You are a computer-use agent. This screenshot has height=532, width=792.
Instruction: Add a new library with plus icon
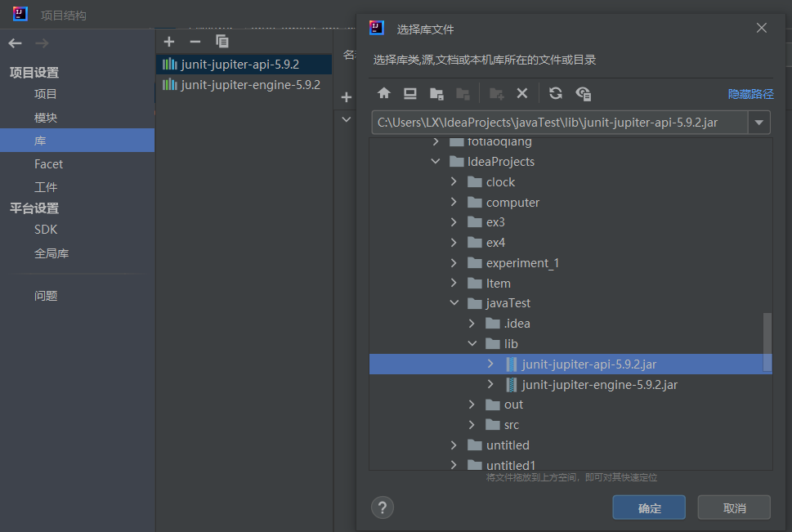(x=169, y=42)
